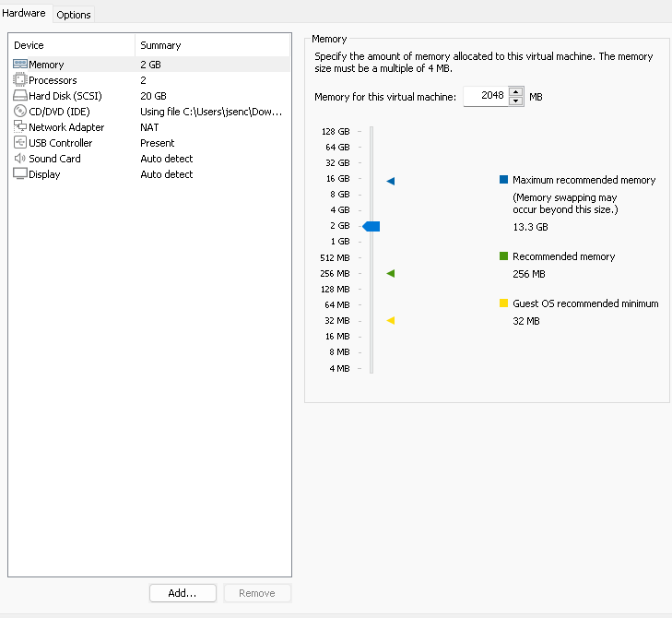Select the Hard Disk (SCSI) row label
The height and width of the screenshot is (618, 672).
(65, 96)
